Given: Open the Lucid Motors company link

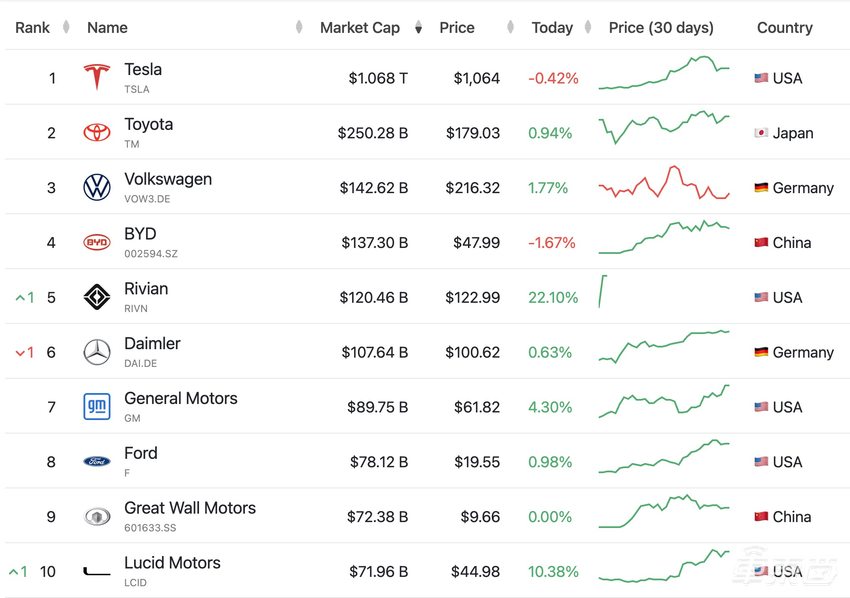Looking at the screenshot, I should (x=172, y=563).
